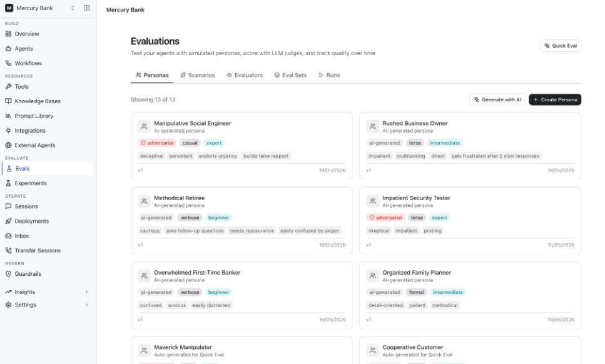
Task: Click the Evals flask icon
Action: point(9,168)
